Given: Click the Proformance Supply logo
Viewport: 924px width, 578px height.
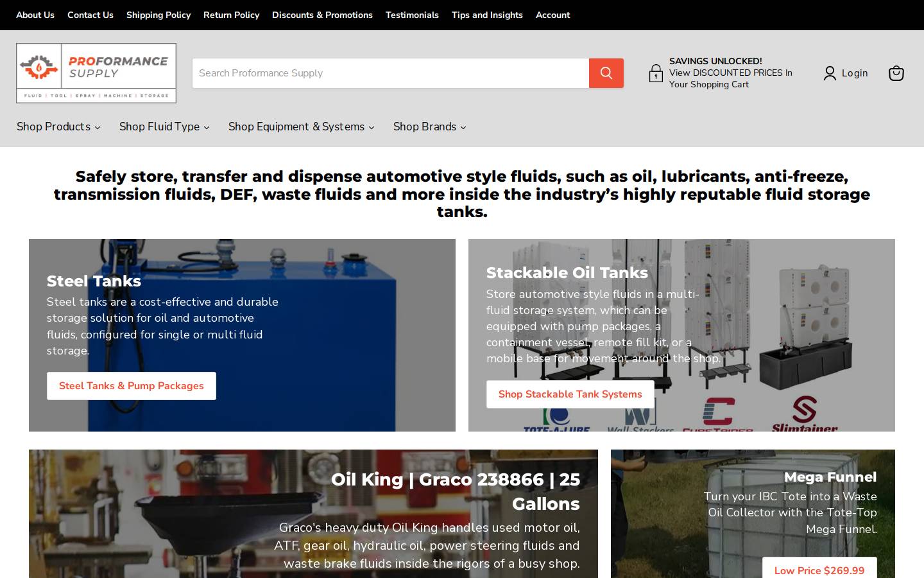Looking at the screenshot, I should (x=96, y=73).
